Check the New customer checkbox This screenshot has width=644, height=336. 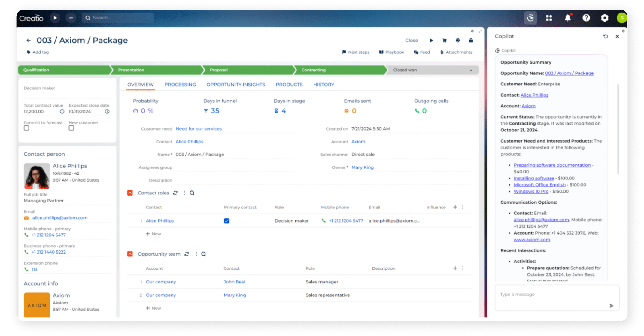[x=71, y=128]
